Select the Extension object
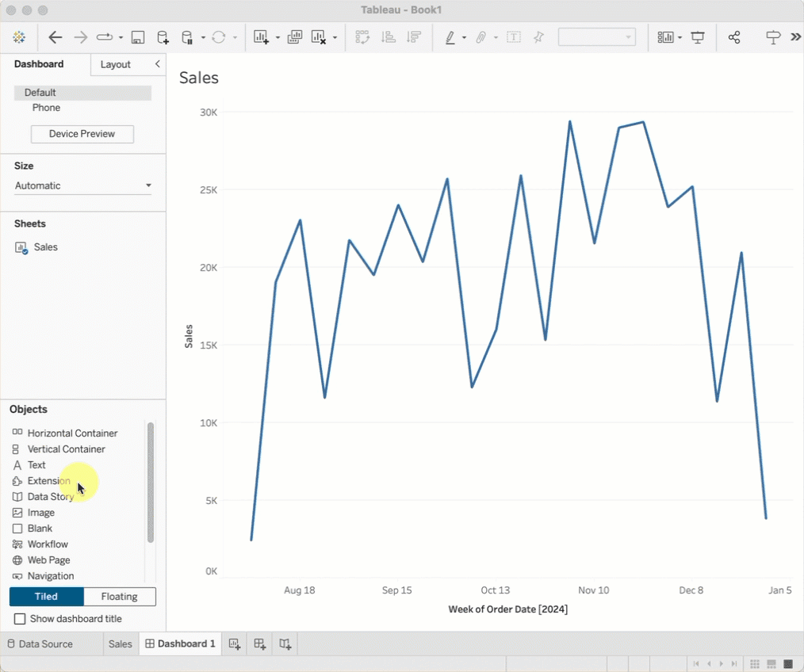The width and height of the screenshot is (804, 672). click(x=41, y=481)
